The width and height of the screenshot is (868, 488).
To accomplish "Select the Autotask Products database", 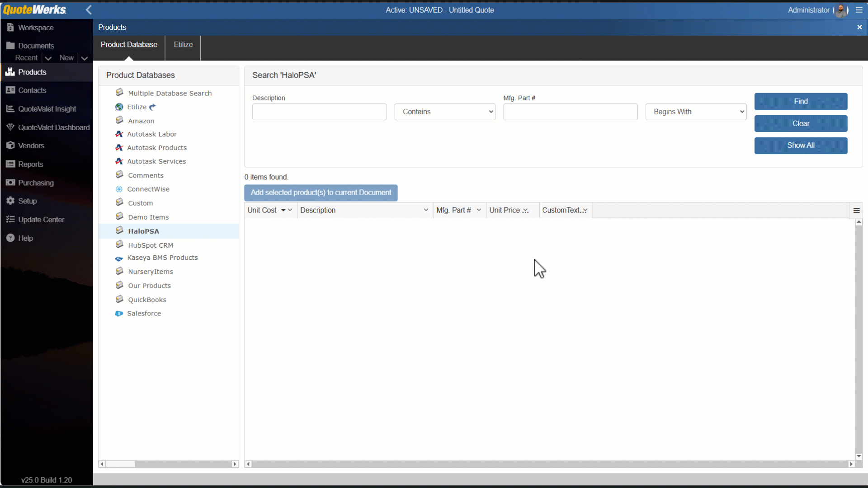I will pyautogui.click(x=156, y=148).
